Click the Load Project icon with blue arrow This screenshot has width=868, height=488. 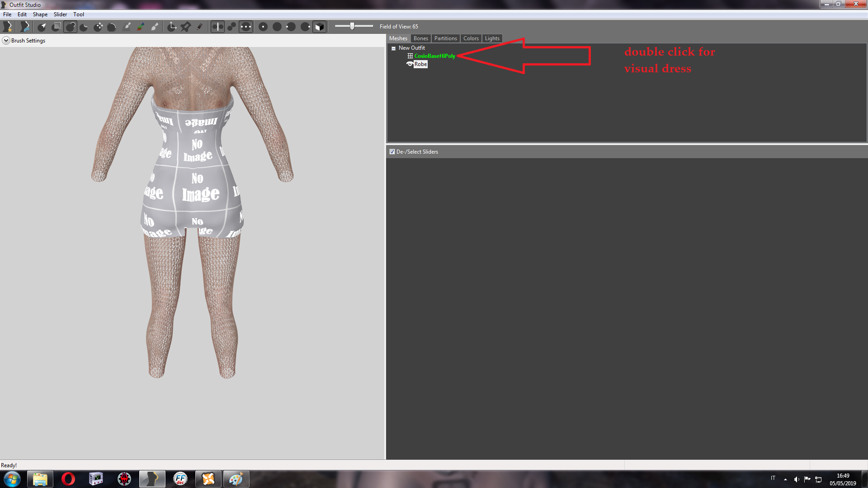24,27
